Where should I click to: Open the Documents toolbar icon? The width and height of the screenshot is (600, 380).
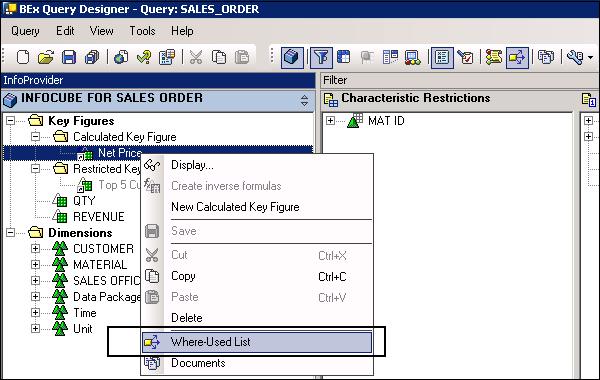[x=546, y=58]
